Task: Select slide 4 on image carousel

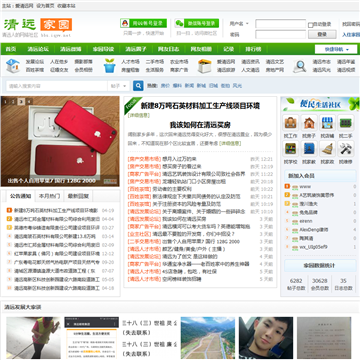Action: 29,101
